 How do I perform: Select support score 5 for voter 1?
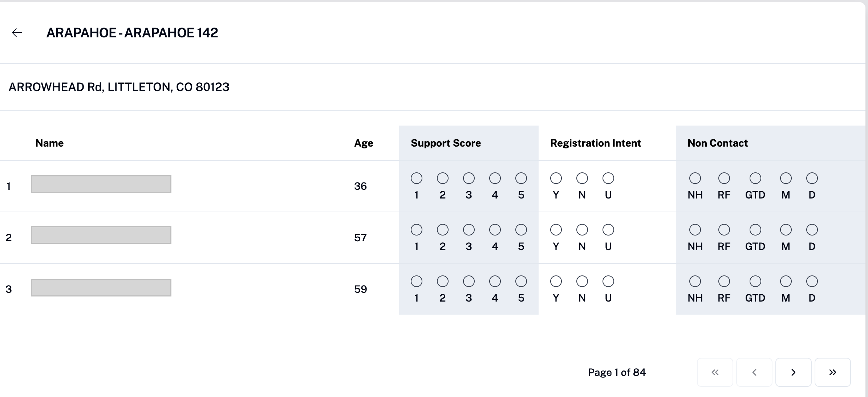click(x=521, y=178)
